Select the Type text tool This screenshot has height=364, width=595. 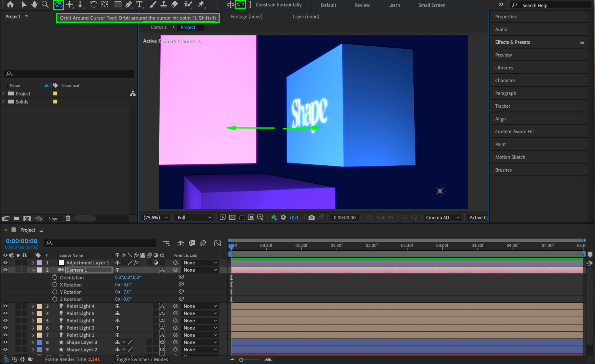pyautogui.click(x=139, y=4)
